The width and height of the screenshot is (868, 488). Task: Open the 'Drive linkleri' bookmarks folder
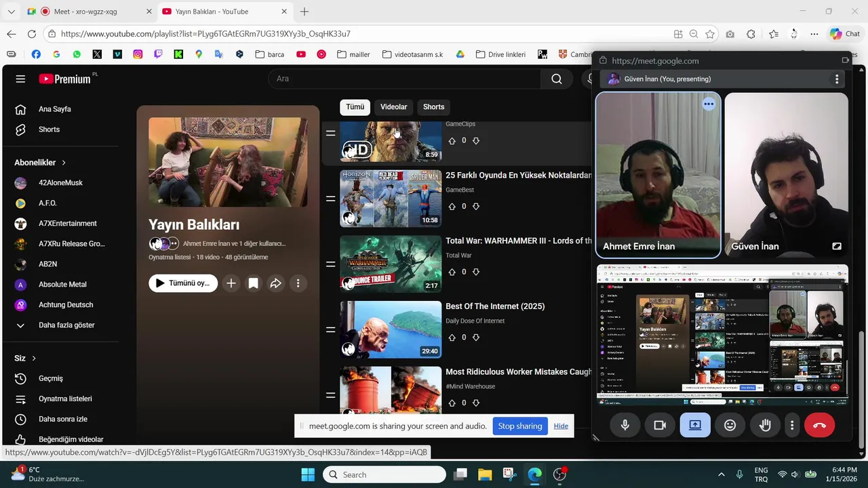[x=500, y=54]
